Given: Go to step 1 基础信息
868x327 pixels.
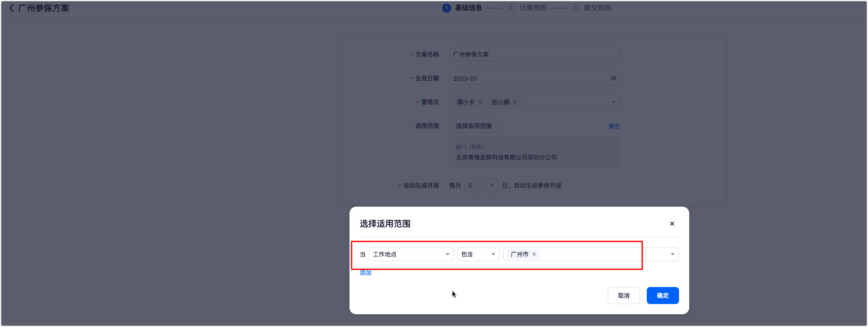Looking at the screenshot, I should point(462,8).
